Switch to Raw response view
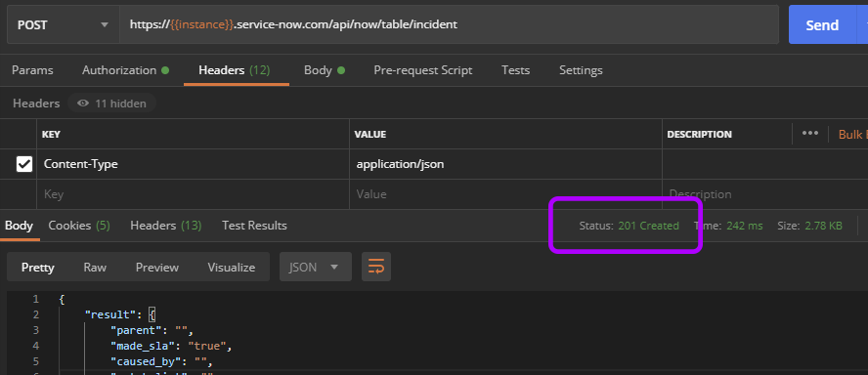 coord(95,268)
